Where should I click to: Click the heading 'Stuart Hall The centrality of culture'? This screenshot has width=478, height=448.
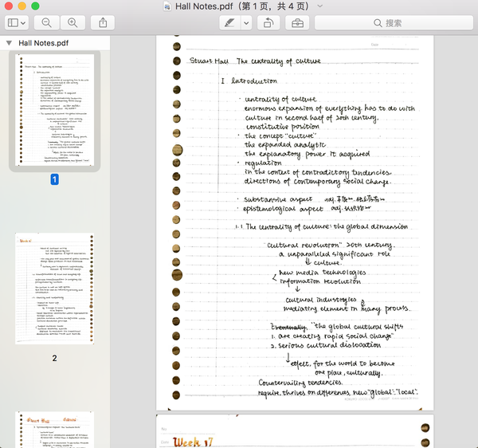pos(255,61)
